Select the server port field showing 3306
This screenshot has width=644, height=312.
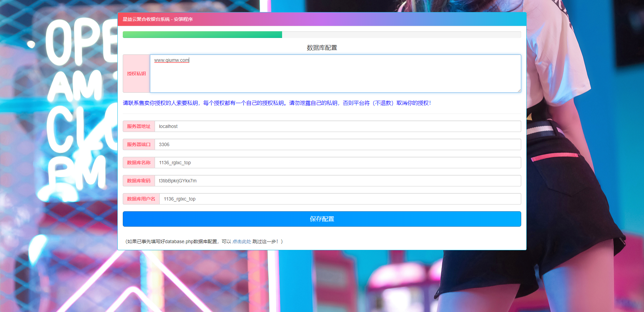point(337,144)
